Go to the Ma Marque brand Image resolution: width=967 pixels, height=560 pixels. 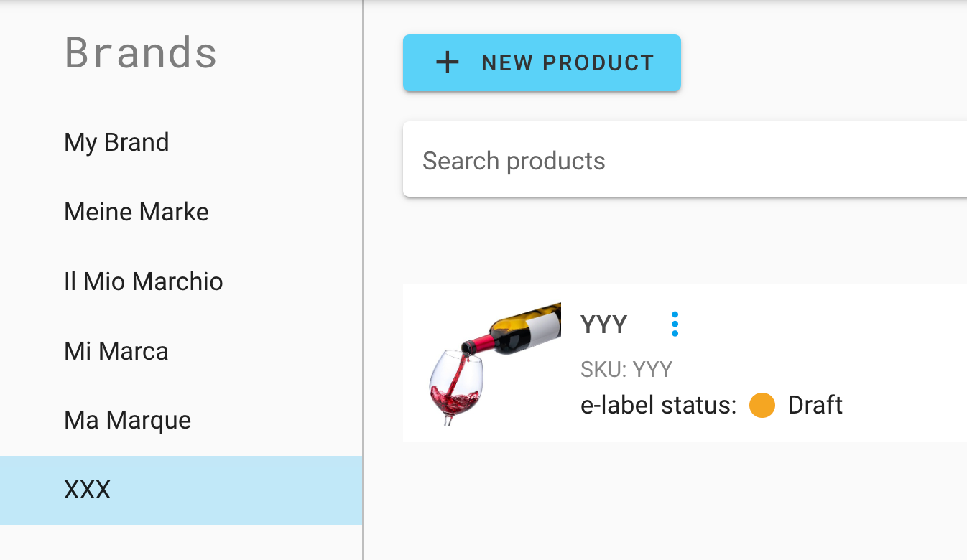point(128,420)
